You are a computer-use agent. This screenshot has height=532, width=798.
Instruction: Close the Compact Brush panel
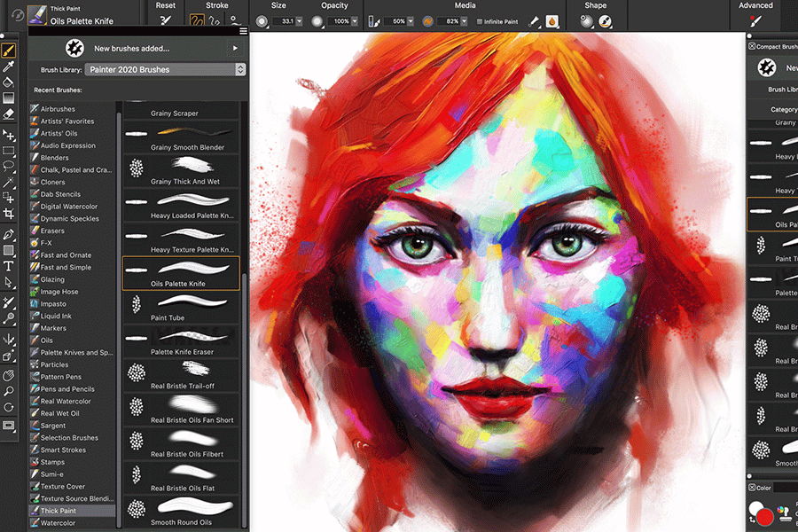[753, 46]
